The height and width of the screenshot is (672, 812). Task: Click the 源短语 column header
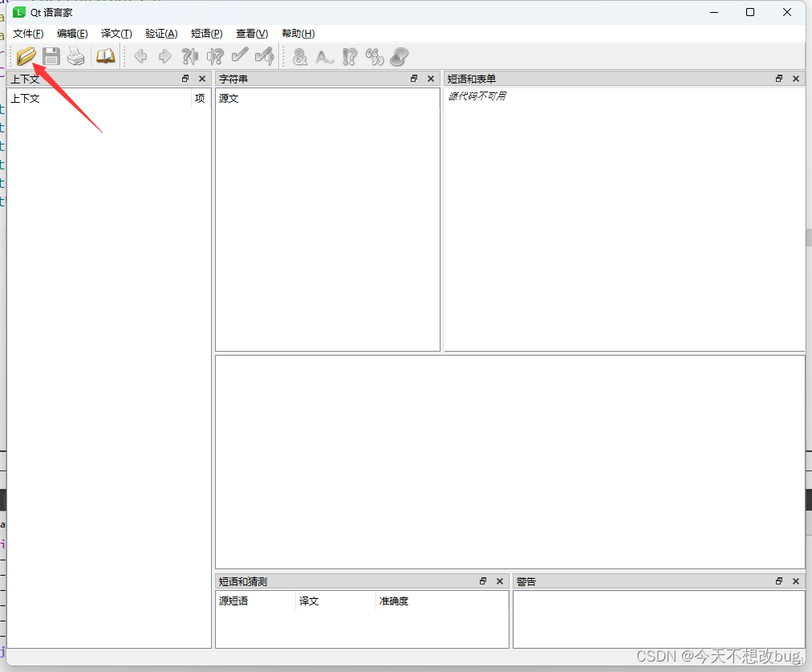click(256, 601)
